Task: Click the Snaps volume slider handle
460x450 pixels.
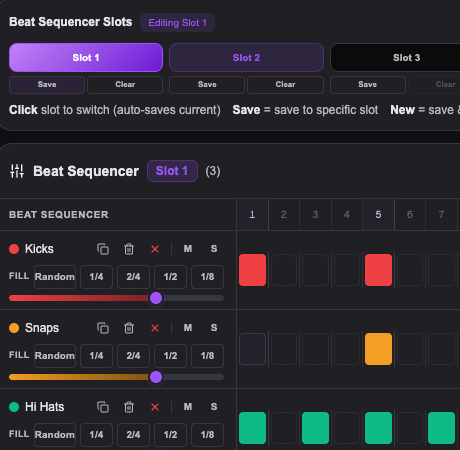Action: point(156,377)
